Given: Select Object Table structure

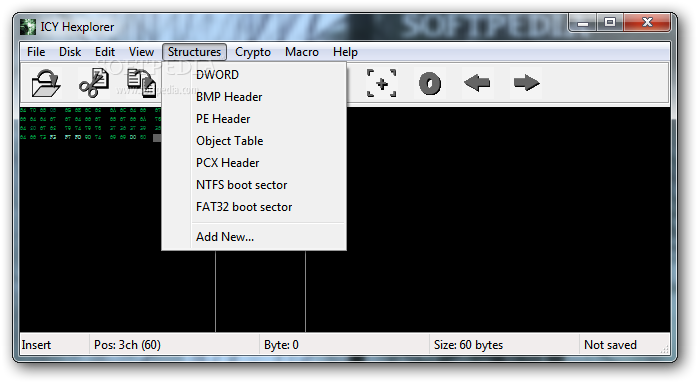Looking at the screenshot, I should click(x=254, y=141).
